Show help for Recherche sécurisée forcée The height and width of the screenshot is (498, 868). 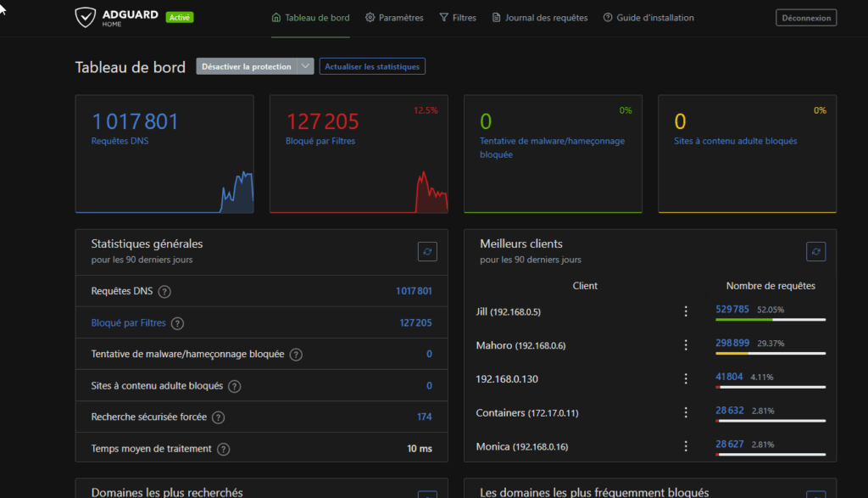coord(219,417)
